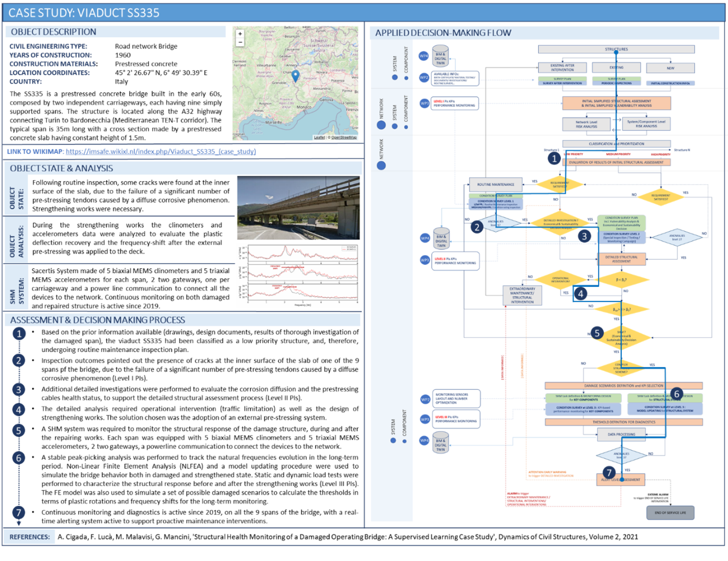This screenshot has height=561, width=728.
Task: Click the WP4 BIM & Digital Twin cylinder icon
Action: pos(441,55)
